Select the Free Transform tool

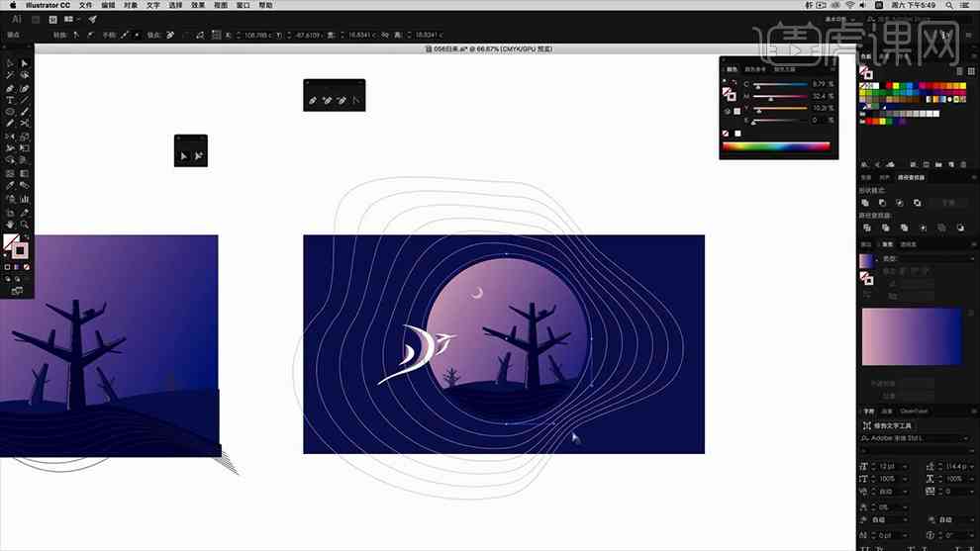(25, 148)
